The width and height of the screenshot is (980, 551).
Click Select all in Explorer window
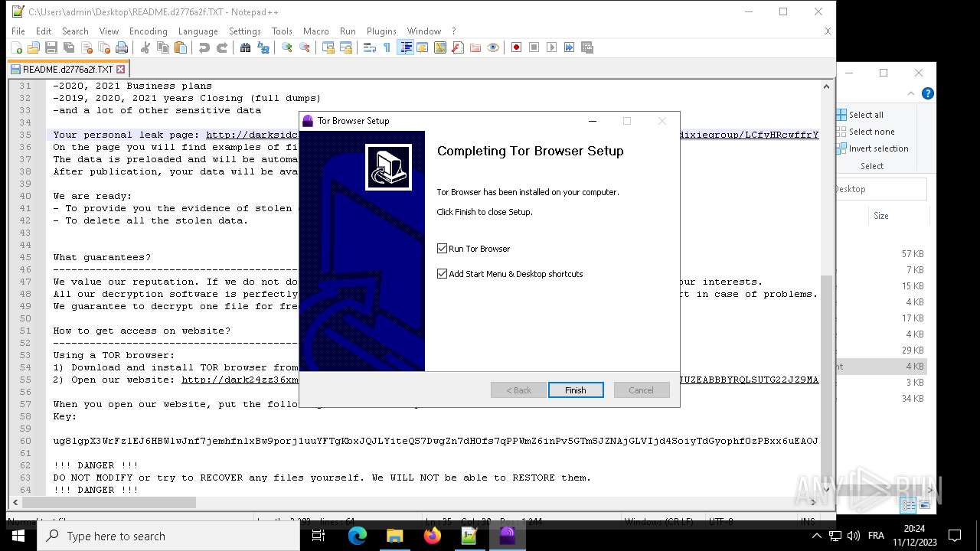click(860, 115)
